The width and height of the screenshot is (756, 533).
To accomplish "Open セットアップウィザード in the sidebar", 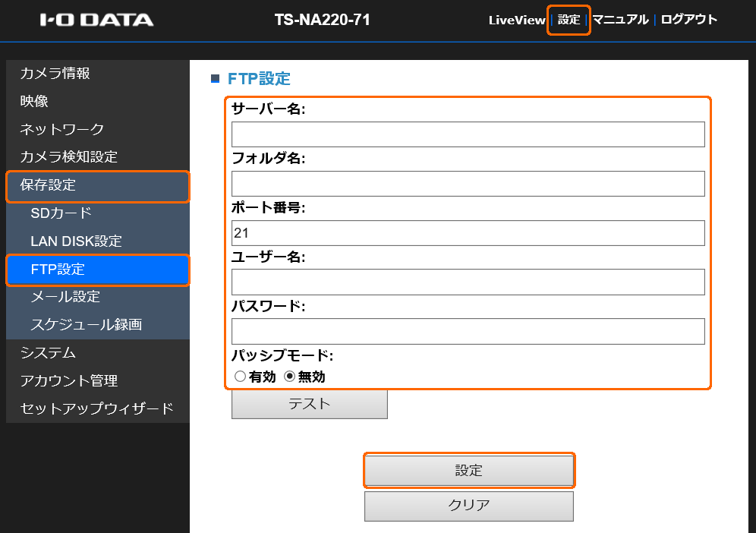I will [98, 408].
